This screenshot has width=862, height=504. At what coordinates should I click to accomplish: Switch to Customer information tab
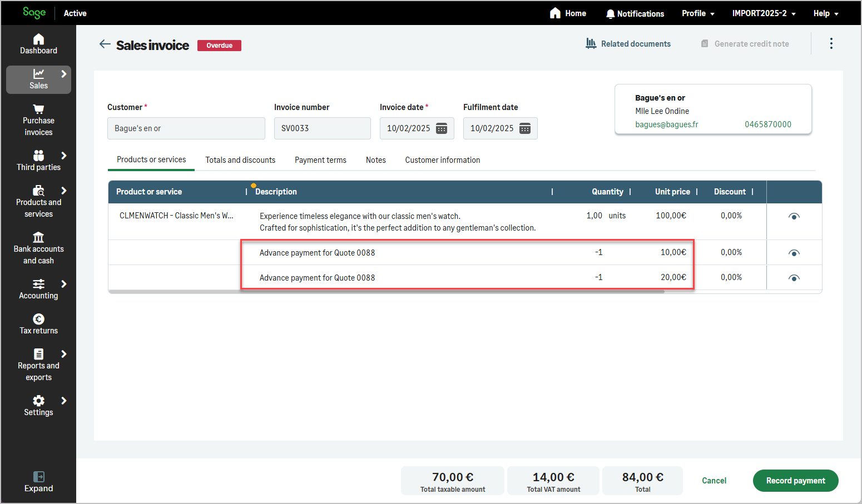point(443,160)
